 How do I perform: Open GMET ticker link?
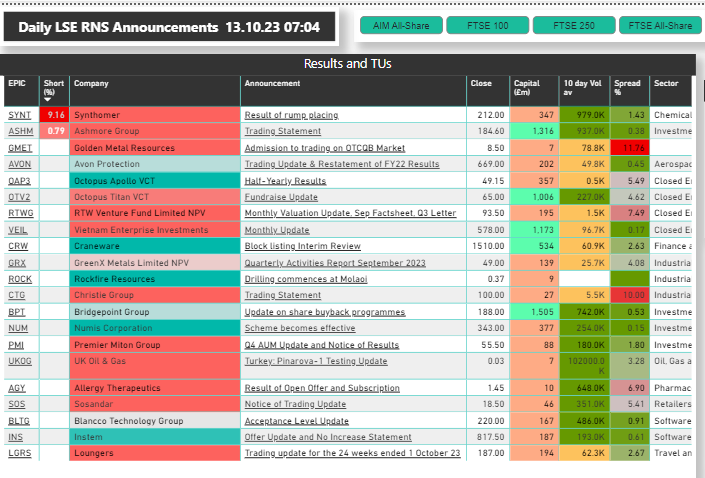click(x=20, y=148)
